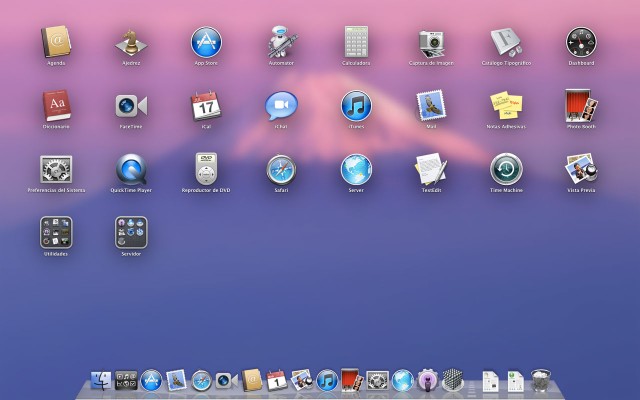Screen dimensions: 640x400
Task: Launch Captura de Imagen app
Action: (x=431, y=43)
